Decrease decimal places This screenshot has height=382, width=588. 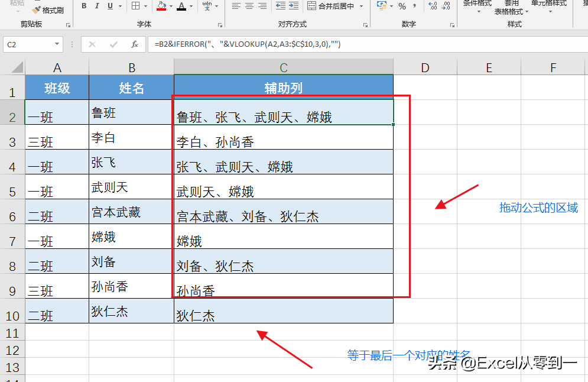pyautogui.click(x=446, y=6)
